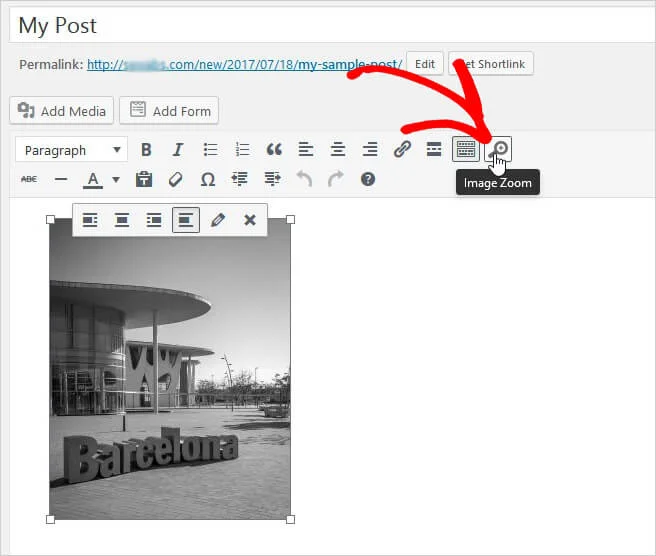Click the Add Form button

[x=169, y=111]
